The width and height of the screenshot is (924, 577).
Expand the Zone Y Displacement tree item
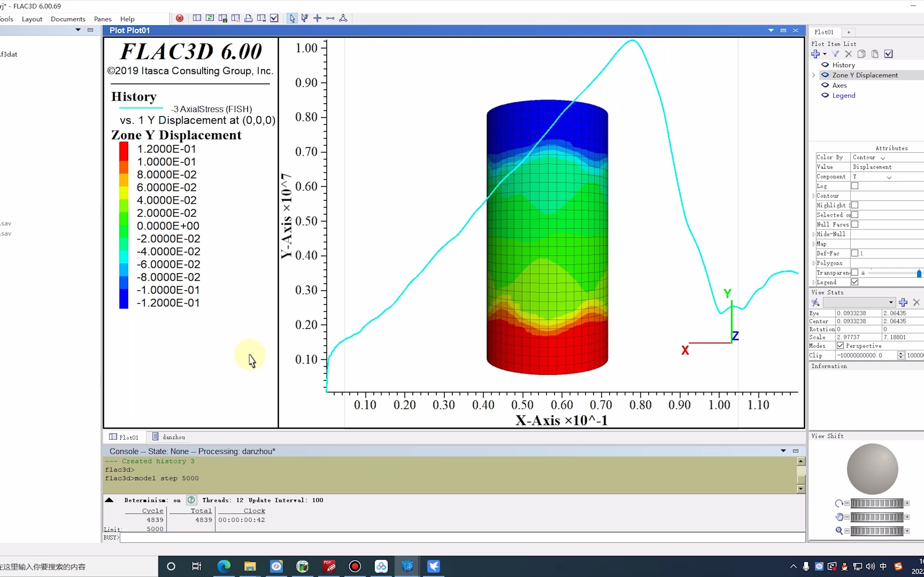click(x=814, y=75)
